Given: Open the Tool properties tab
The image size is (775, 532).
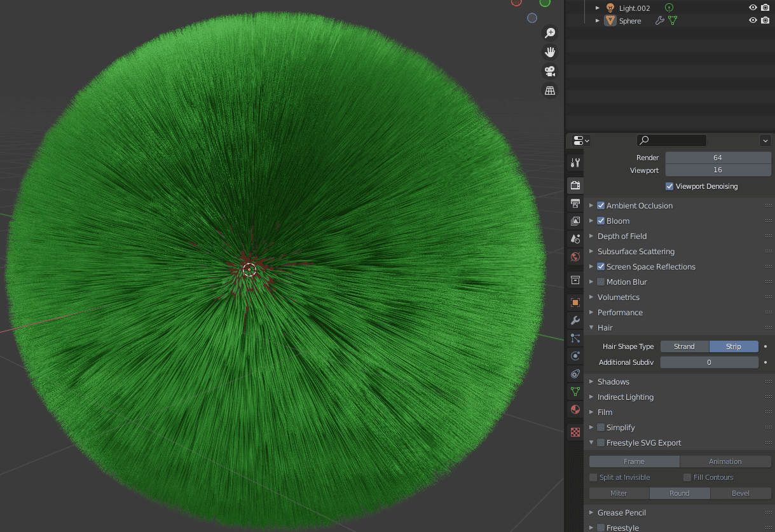Looking at the screenshot, I should click(x=575, y=163).
